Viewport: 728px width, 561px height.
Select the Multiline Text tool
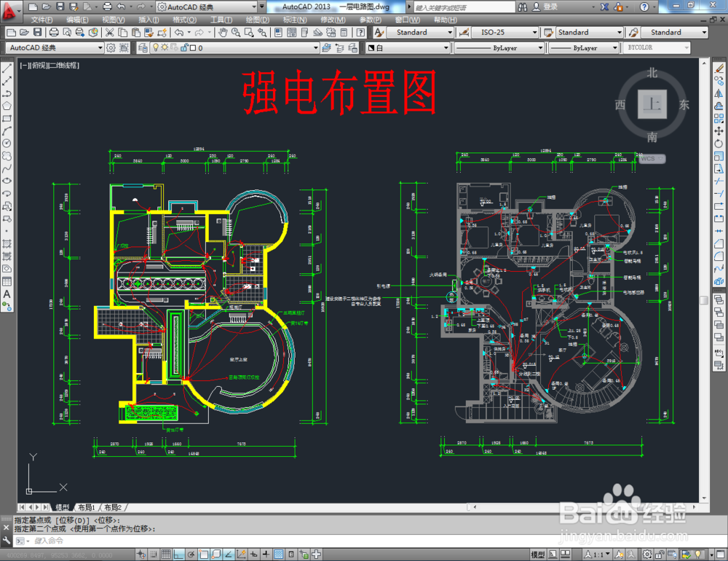click(x=7, y=294)
